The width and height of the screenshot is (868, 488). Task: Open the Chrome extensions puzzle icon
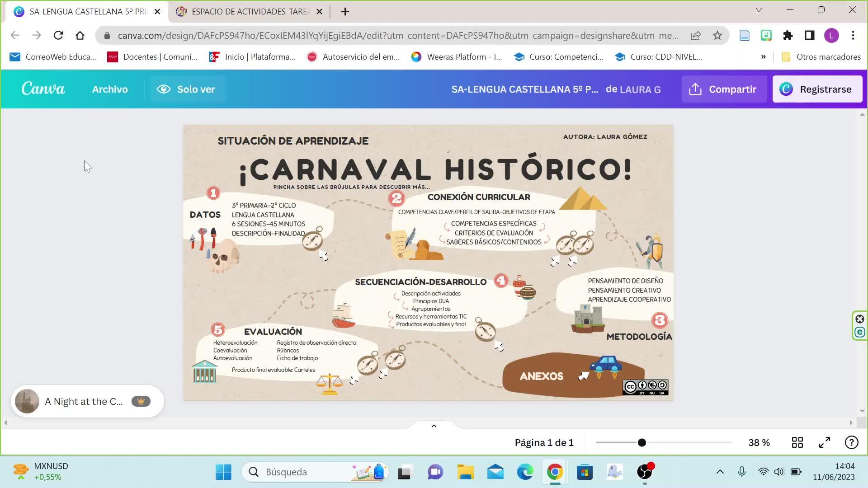(x=788, y=35)
